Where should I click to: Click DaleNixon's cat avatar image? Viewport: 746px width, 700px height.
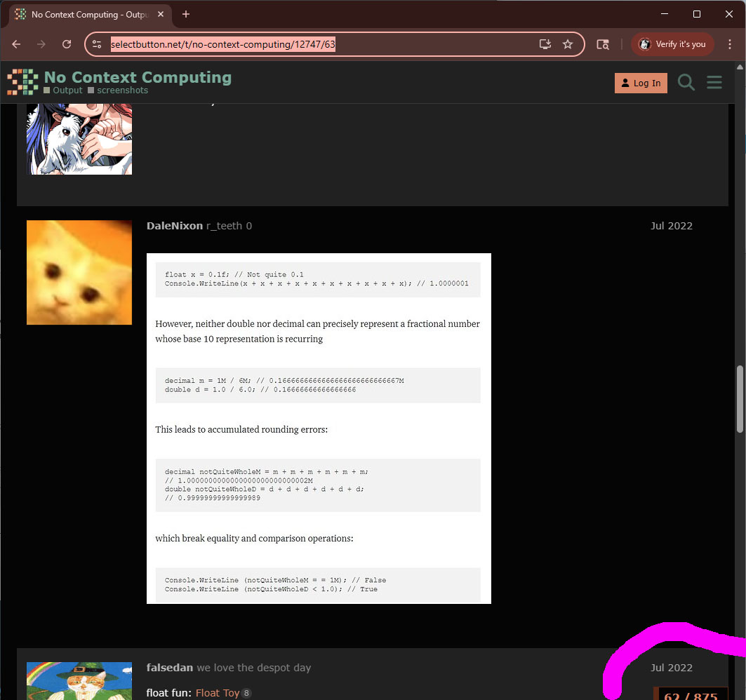coord(79,272)
